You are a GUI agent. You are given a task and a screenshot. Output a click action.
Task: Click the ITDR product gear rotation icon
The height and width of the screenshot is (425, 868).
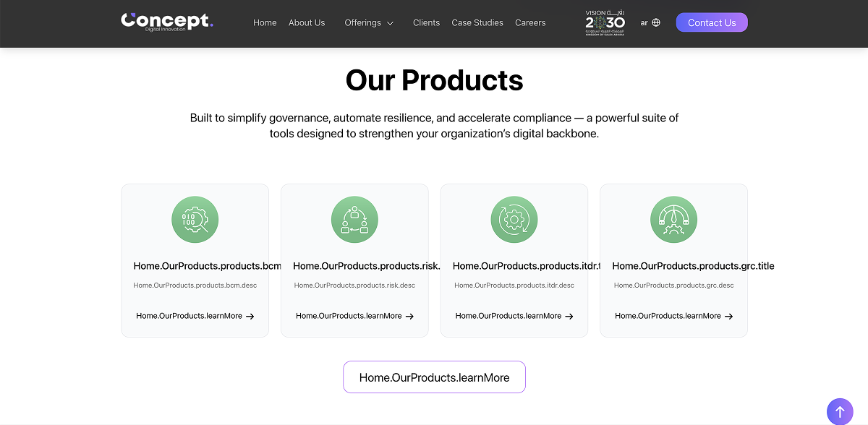tap(514, 220)
